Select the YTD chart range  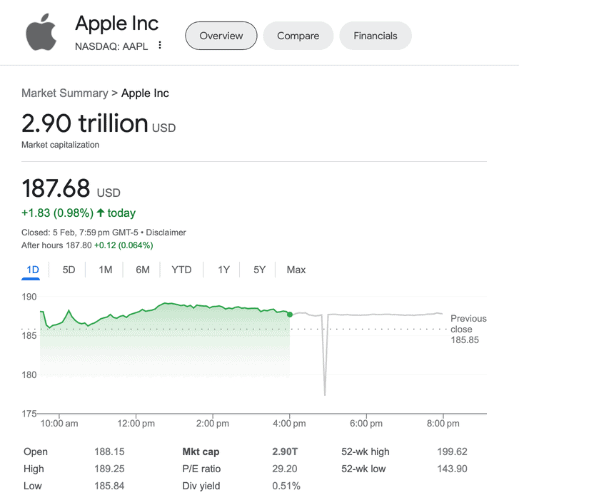coord(181,270)
